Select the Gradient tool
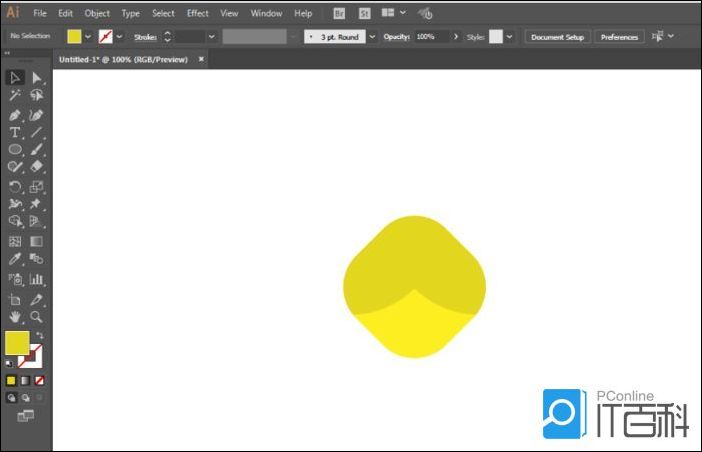This screenshot has width=702, height=452. click(x=37, y=242)
